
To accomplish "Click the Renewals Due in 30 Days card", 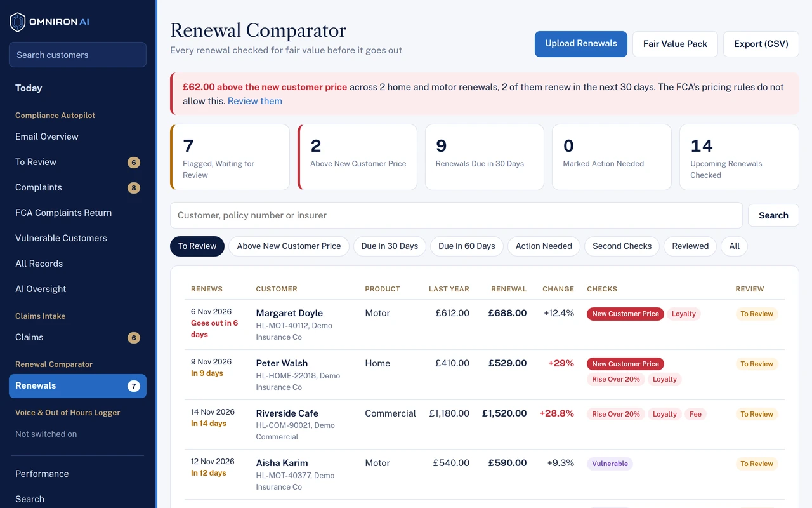I will (x=485, y=157).
